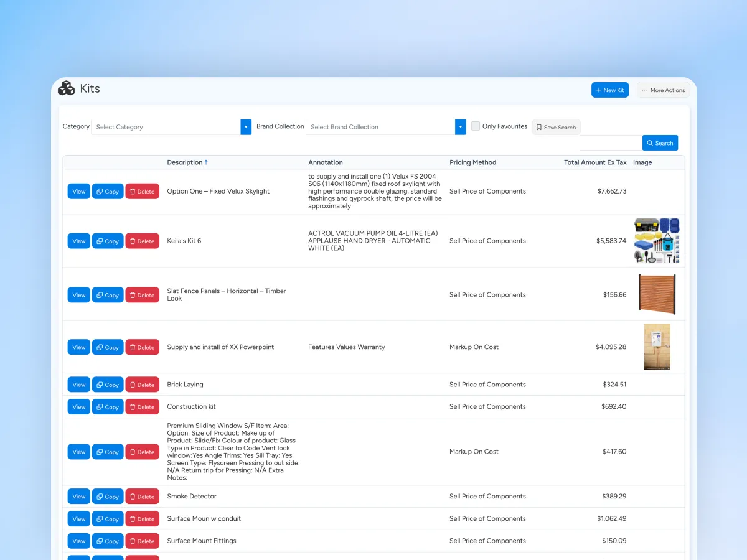Click the New Kit button
The image size is (747, 560).
pos(610,90)
